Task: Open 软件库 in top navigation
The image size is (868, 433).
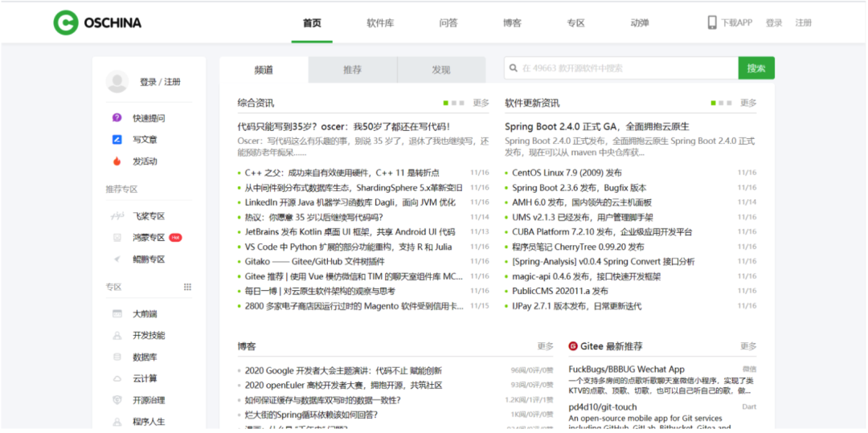Action: pyautogui.click(x=380, y=23)
